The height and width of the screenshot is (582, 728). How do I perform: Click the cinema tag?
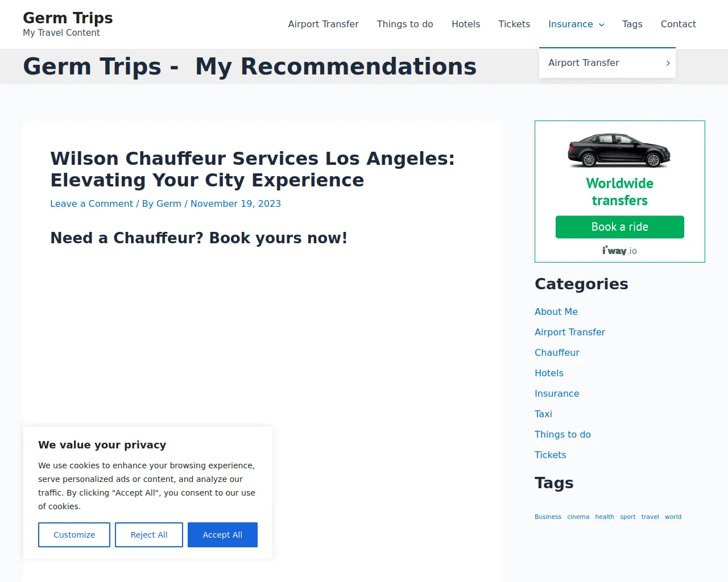click(578, 517)
